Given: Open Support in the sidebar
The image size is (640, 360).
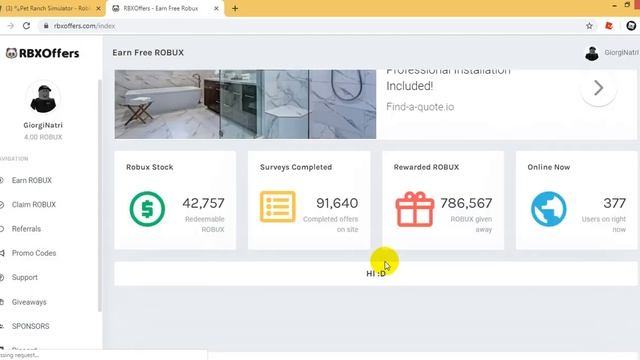Looking at the screenshot, I should tap(24, 278).
